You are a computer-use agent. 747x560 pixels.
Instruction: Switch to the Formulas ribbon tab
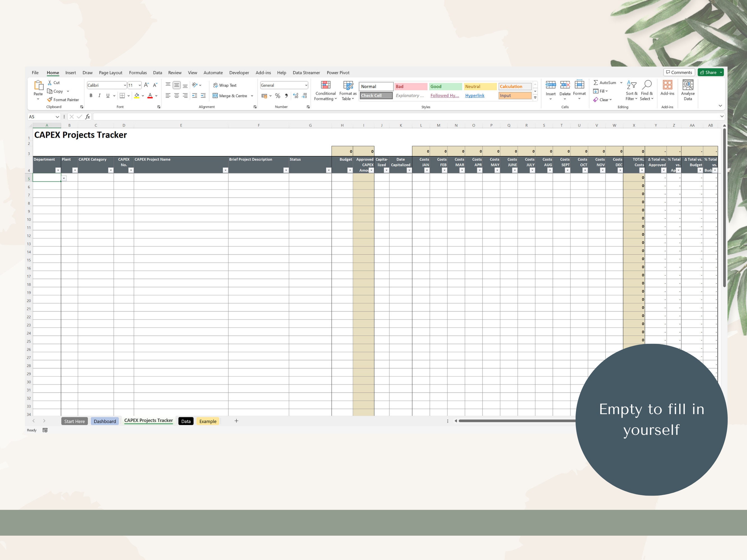[138, 73]
